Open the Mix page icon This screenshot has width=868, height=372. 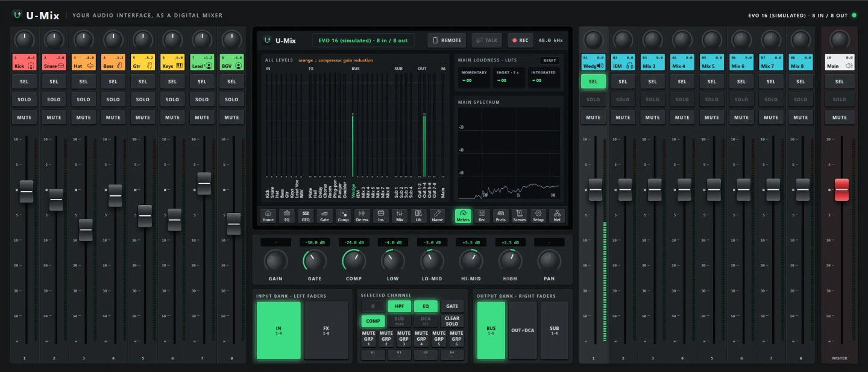400,216
